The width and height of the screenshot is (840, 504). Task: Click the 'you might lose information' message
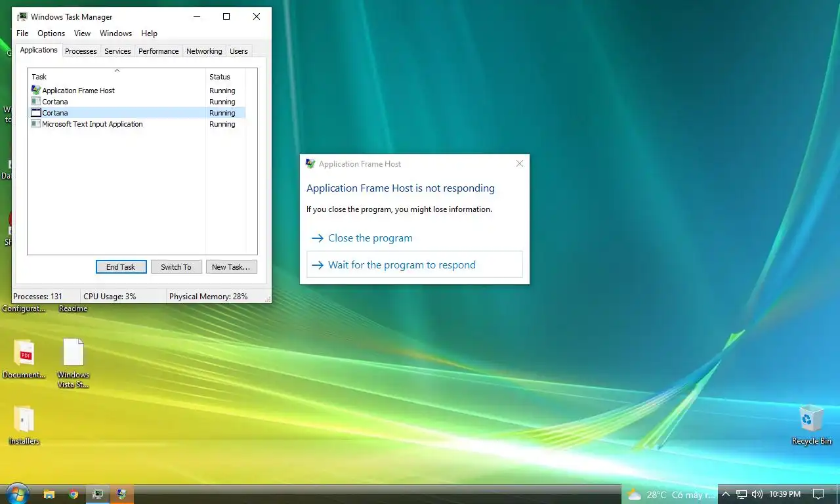click(x=399, y=210)
